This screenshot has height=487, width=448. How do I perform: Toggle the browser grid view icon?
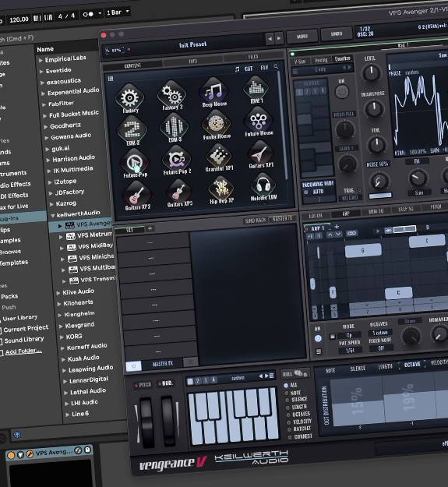(x=111, y=79)
